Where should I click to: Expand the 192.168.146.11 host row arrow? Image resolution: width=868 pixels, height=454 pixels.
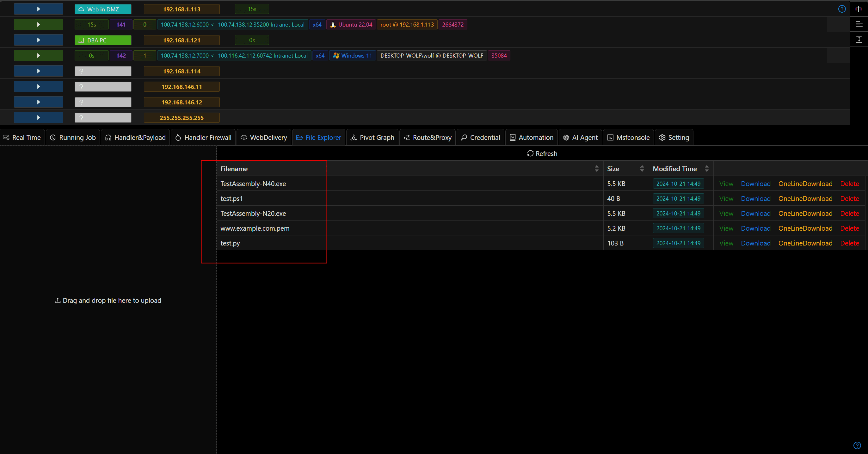click(x=38, y=87)
